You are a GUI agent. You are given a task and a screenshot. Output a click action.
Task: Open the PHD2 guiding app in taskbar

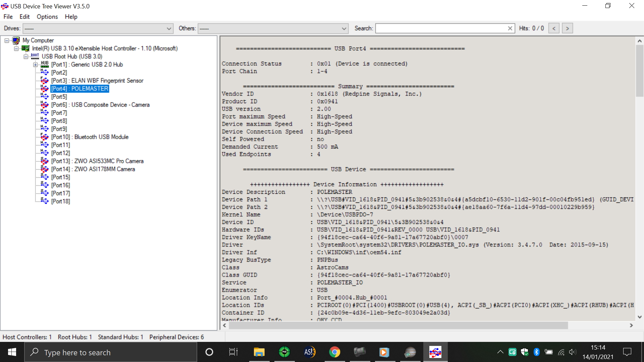[284, 352]
